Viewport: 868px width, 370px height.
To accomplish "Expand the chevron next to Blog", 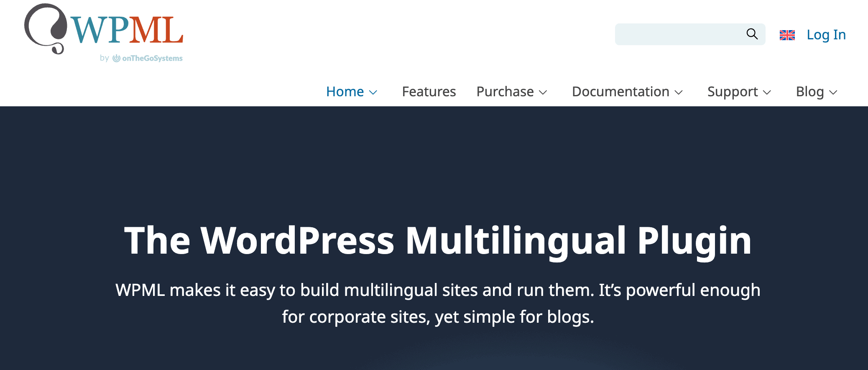I will [x=833, y=92].
